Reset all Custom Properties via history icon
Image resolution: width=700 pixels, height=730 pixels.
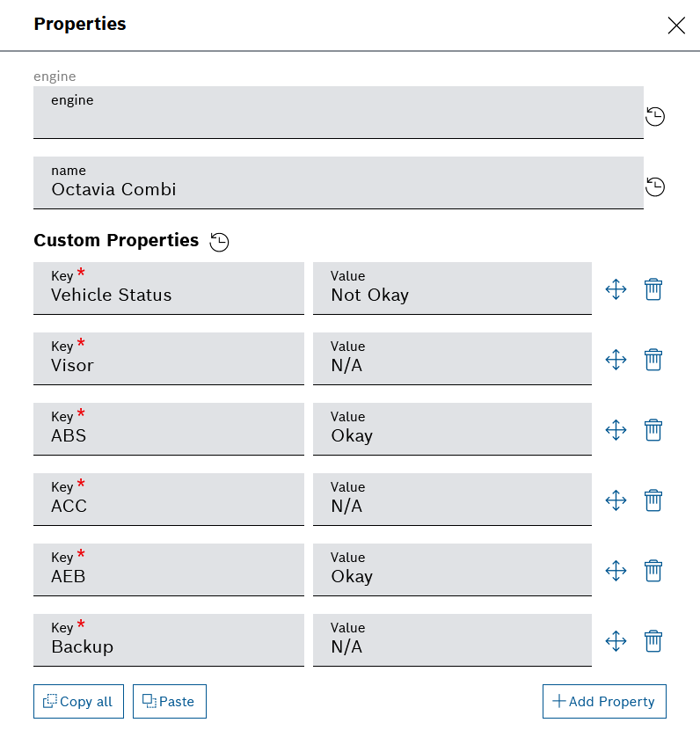[220, 242]
